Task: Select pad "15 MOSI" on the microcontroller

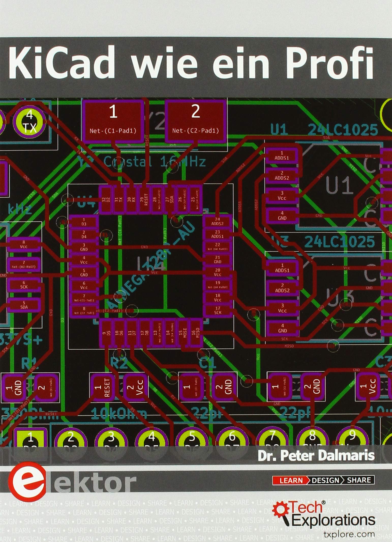Action: tap(183, 333)
